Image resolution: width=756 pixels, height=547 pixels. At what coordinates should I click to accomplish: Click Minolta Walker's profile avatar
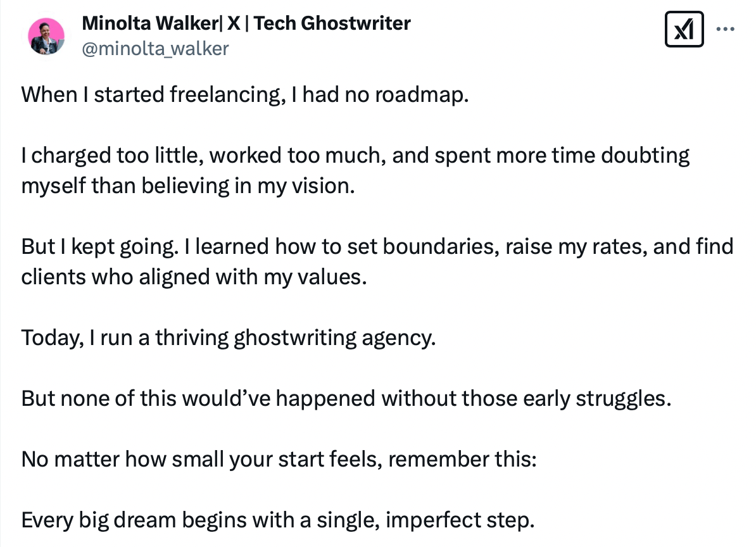click(46, 36)
